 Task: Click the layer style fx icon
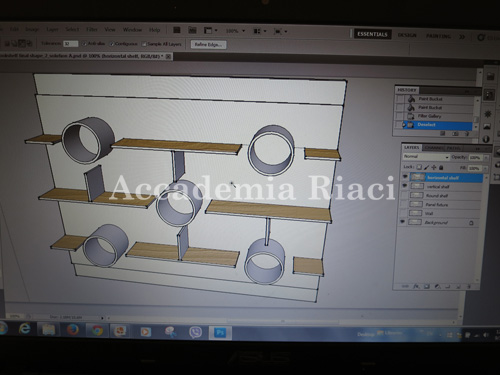[416, 286]
